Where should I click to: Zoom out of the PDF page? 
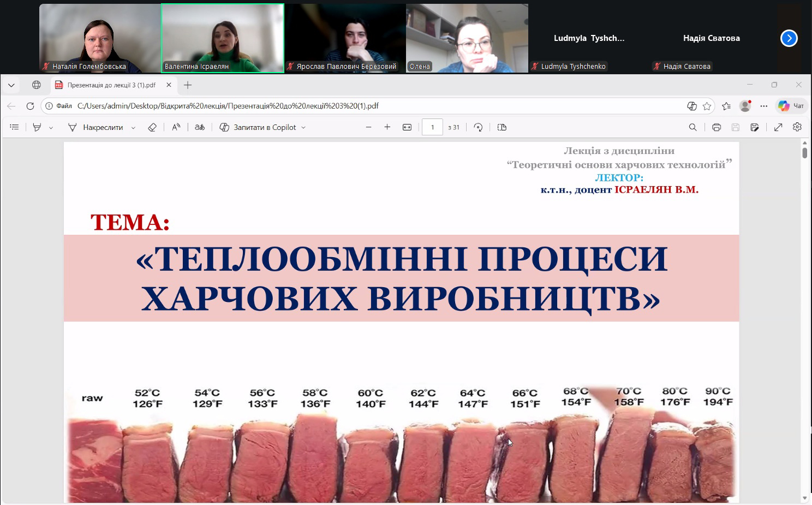pos(369,127)
